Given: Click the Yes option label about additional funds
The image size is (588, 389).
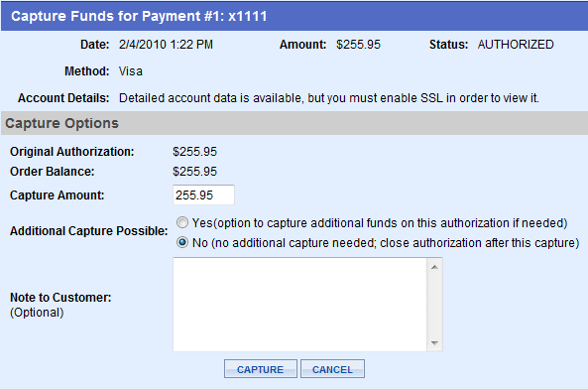Looking at the screenshot, I should (x=380, y=223).
